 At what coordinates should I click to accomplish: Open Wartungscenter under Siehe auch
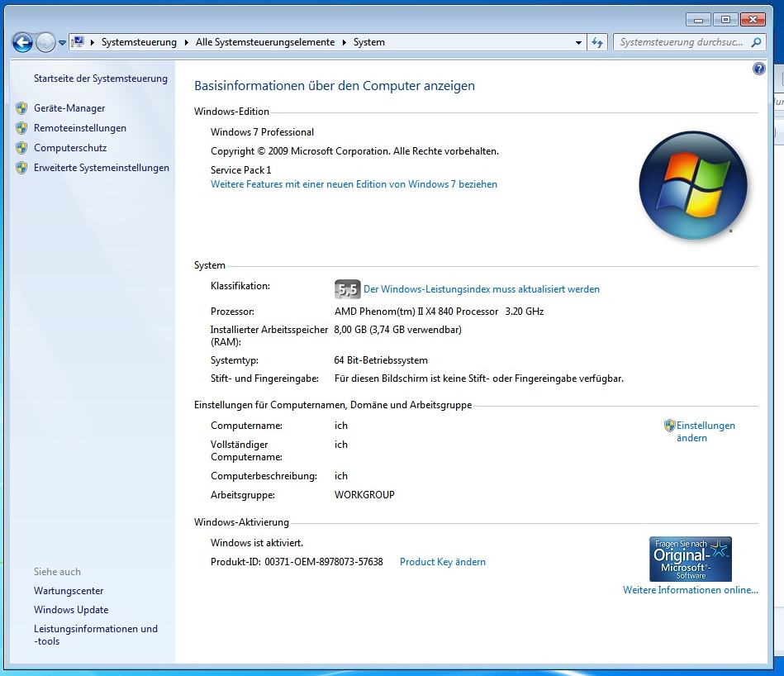(69, 591)
